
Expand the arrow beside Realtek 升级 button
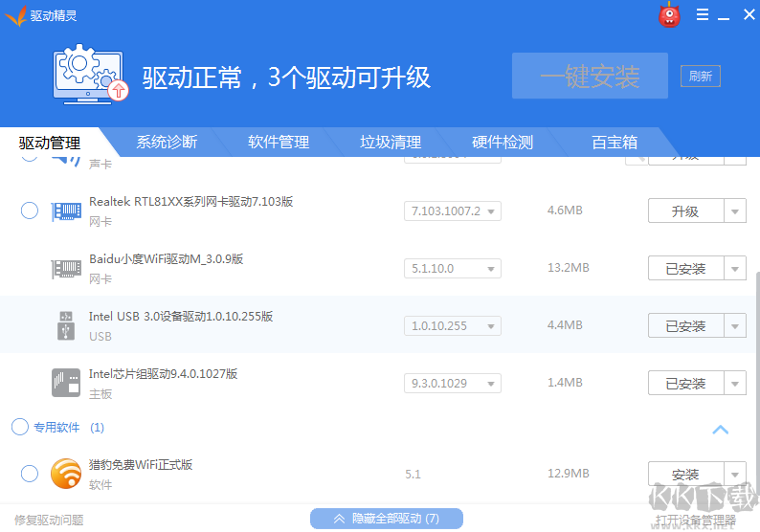click(x=735, y=211)
